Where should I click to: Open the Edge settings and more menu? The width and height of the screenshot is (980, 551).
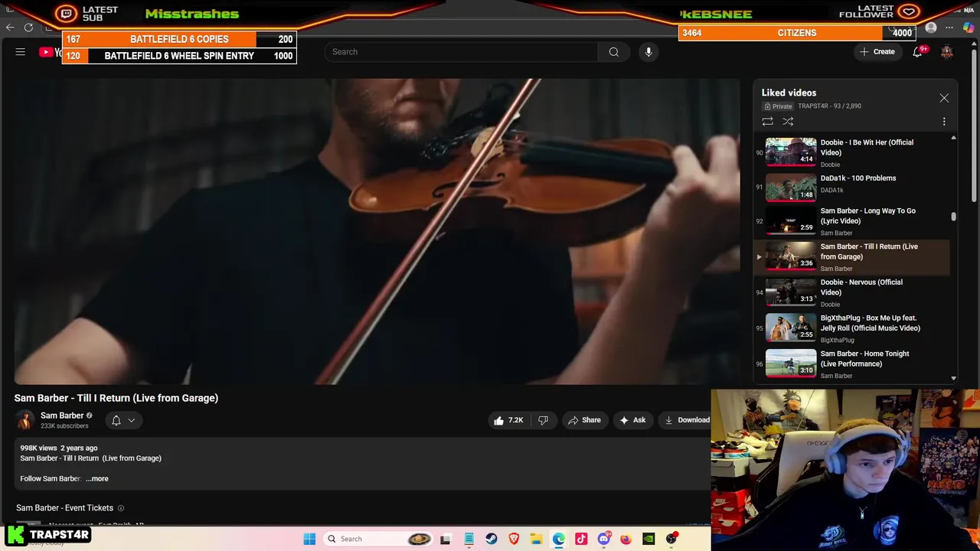tap(949, 28)
